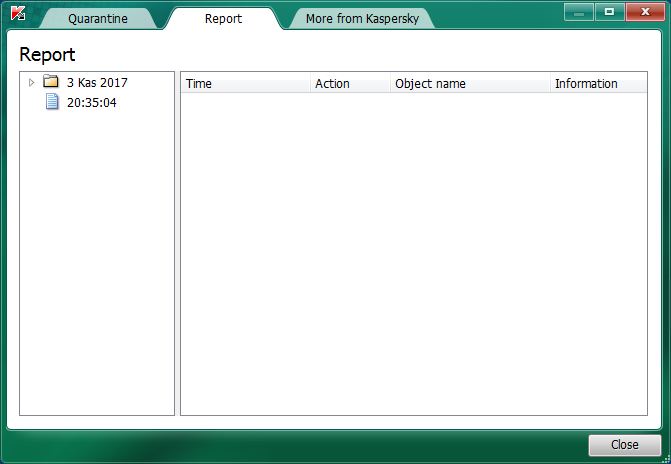
Task: Click the Kaspersky logo icon in title bar
Action: [x=18, y=14]
